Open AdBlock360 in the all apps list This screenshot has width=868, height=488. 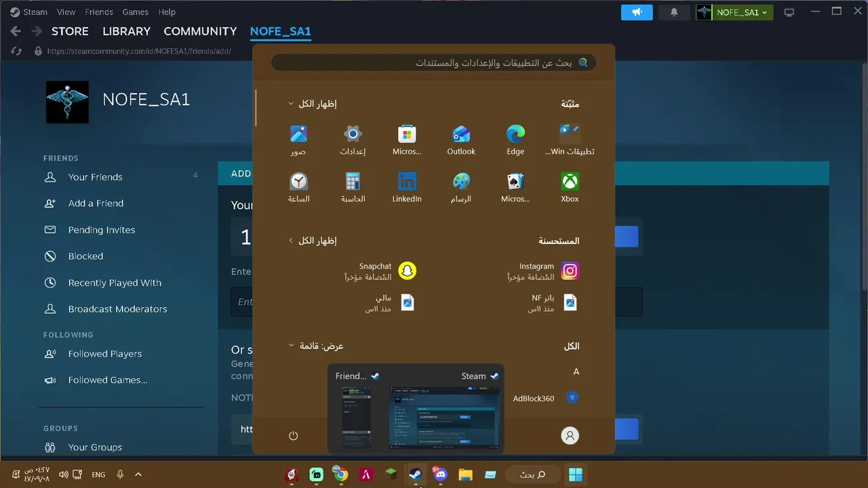545,398
